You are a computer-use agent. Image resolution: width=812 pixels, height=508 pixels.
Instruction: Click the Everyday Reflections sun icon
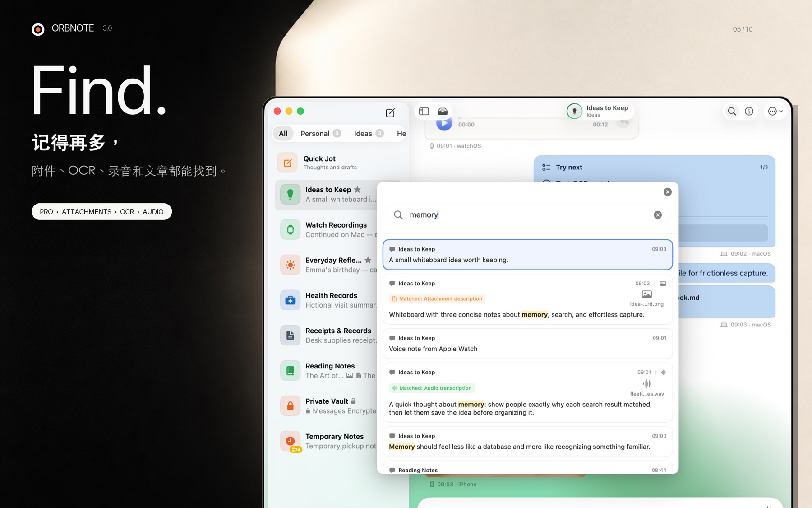click(x=290, y=265)
